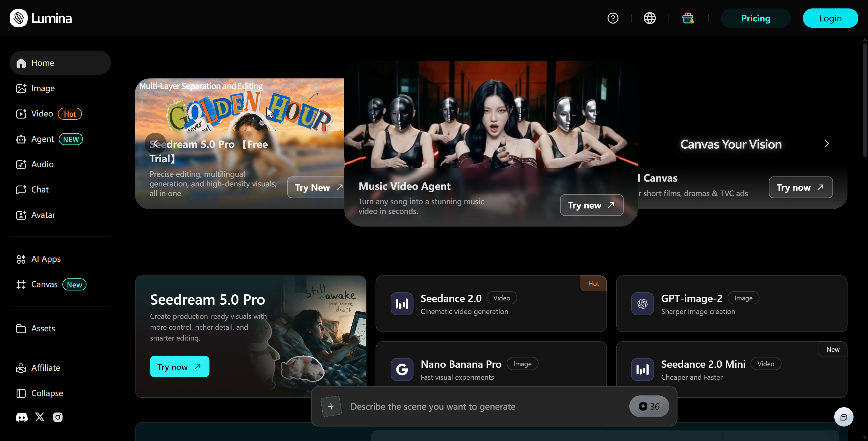The width and height of the screenshot is (868, 441).
Task: Click the scene description input field
Action: pos(485,407)
